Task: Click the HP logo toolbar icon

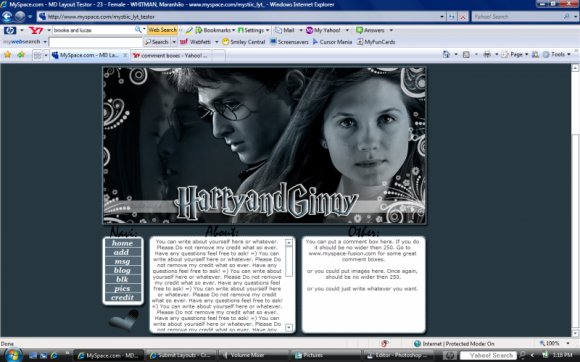Action: point(10,30)
